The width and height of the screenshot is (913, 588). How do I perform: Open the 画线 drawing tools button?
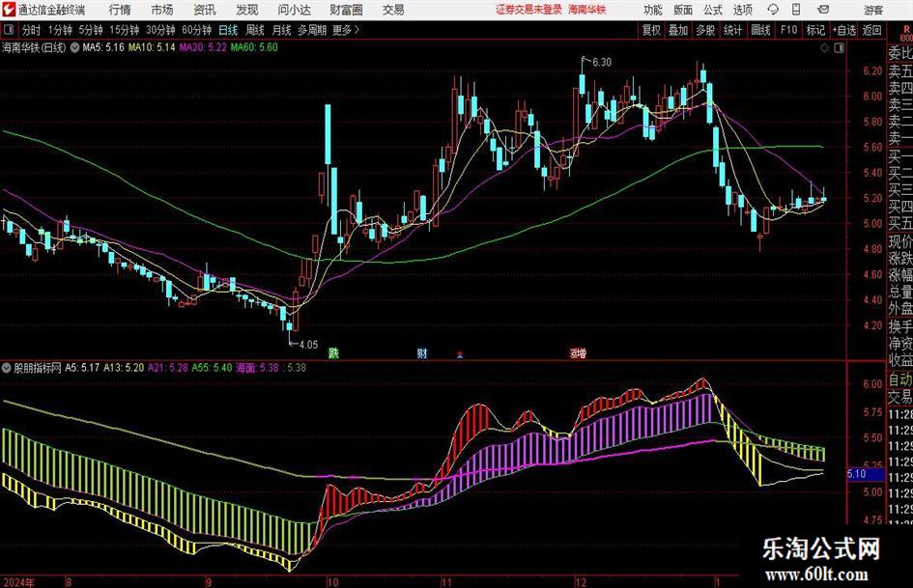click(x=760, y=30)
